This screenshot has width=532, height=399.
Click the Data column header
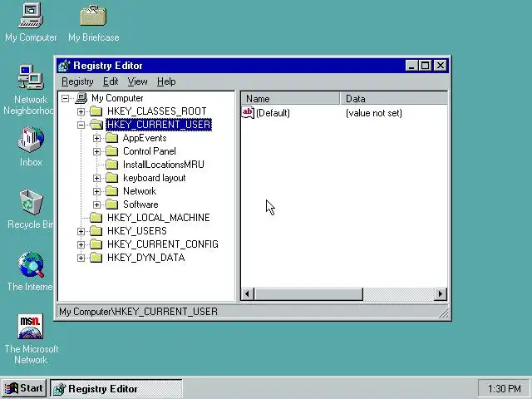(393, 98)
